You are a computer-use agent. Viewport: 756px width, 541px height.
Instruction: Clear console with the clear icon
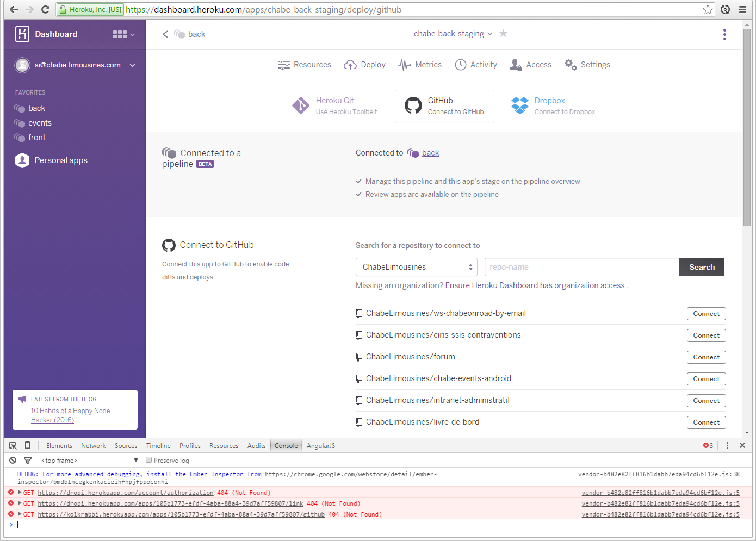point(13,461)
